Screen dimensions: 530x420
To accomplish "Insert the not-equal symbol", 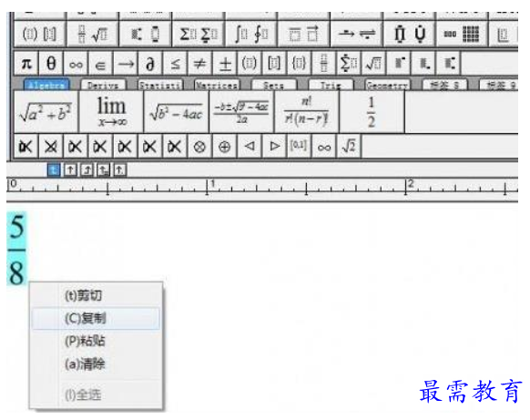I will point(199,63).
